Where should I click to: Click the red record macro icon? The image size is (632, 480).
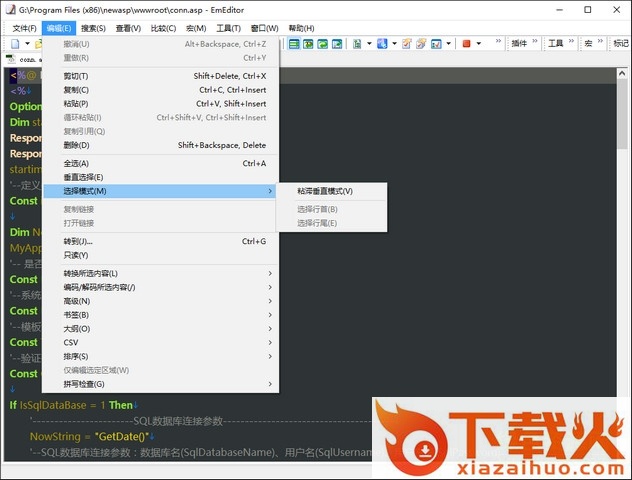[x=467, y=44]
